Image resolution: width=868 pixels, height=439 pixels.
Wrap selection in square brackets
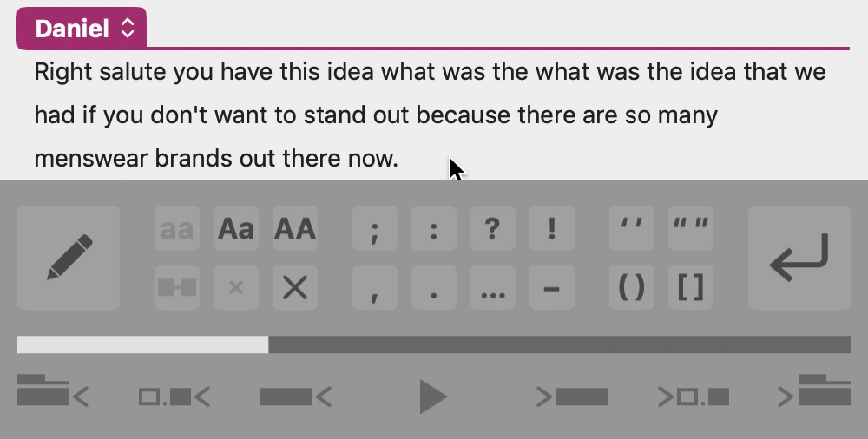click(x=691, y=287)
